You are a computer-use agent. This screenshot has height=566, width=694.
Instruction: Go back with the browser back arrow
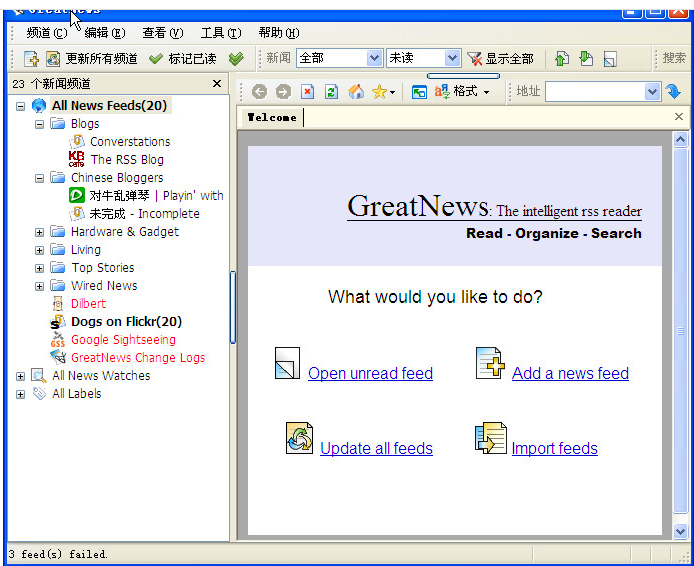259,92
